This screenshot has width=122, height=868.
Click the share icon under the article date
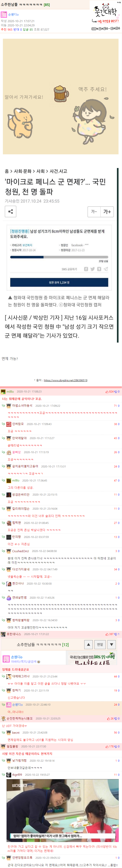[10, 211]
